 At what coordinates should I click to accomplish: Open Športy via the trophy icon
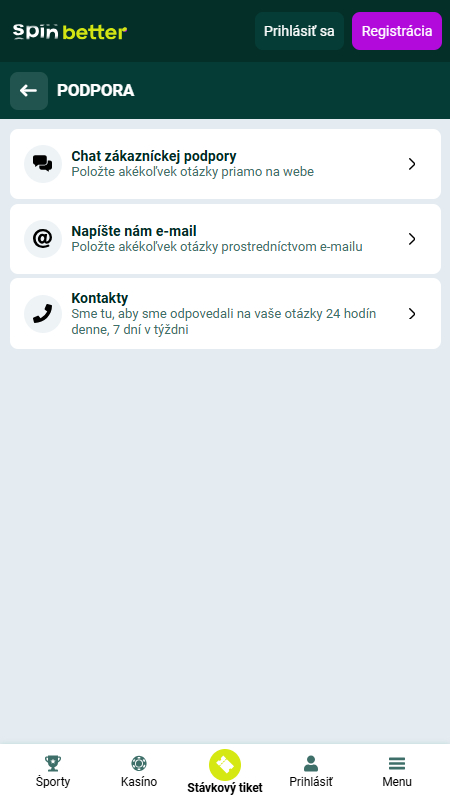(x=53, y=763)
